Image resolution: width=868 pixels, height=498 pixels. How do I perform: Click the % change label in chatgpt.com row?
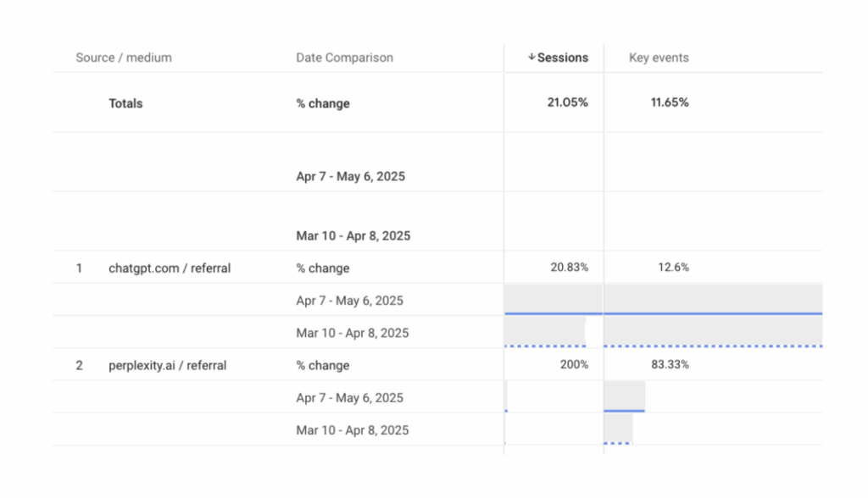322,268
